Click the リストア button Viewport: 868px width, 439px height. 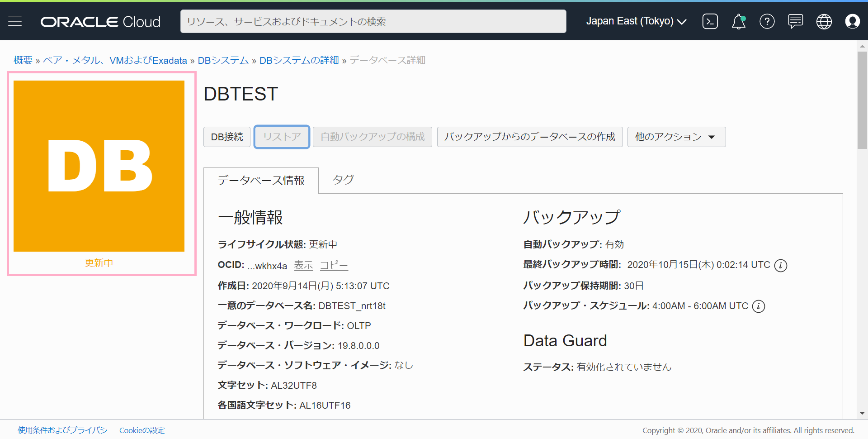pyautogui.click(x=282, y=137)
